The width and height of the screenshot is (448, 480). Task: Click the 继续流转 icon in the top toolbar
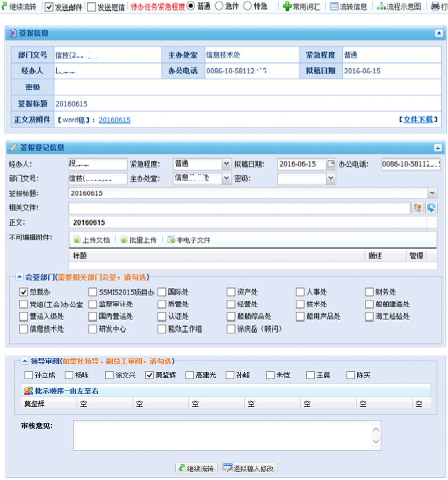click(5, 7)
